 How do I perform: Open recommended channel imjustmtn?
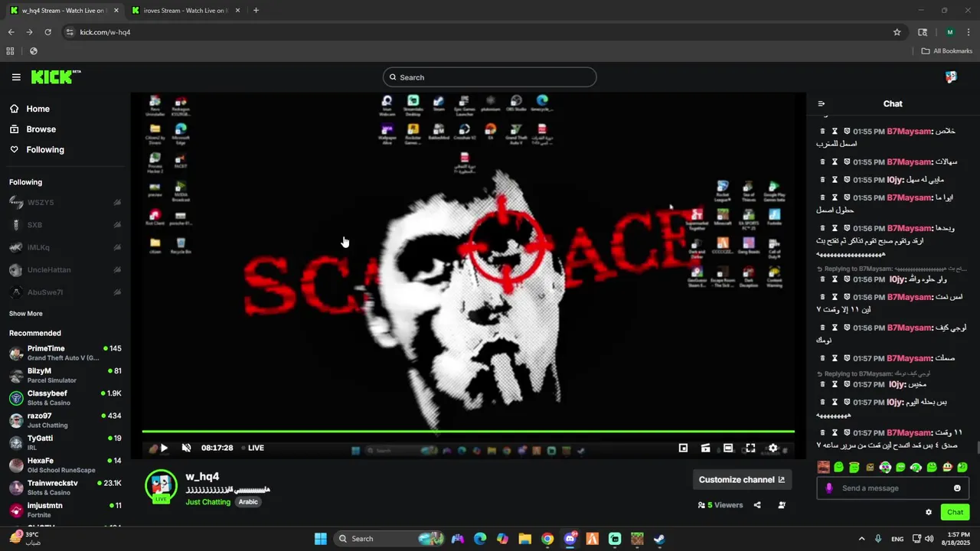65,510
